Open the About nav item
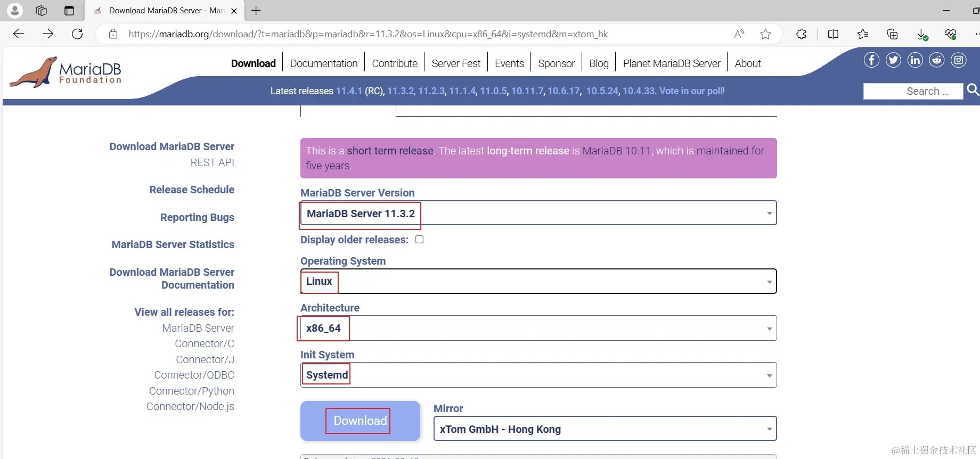980x459 pixels. click(748, 63)
